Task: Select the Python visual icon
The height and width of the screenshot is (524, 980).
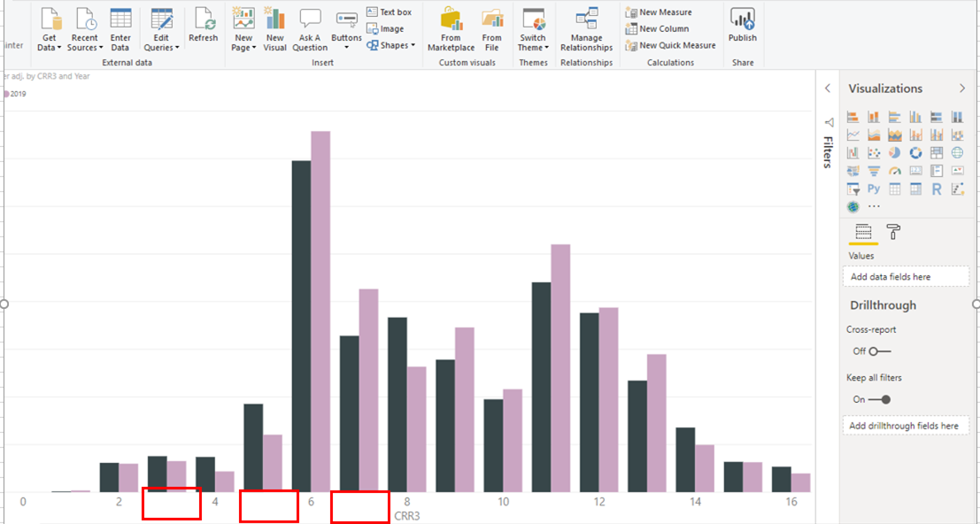Action: click(874, 189)
